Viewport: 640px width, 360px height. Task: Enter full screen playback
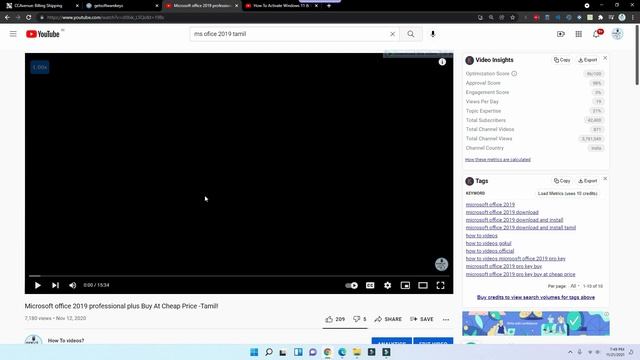click(440, 285)
